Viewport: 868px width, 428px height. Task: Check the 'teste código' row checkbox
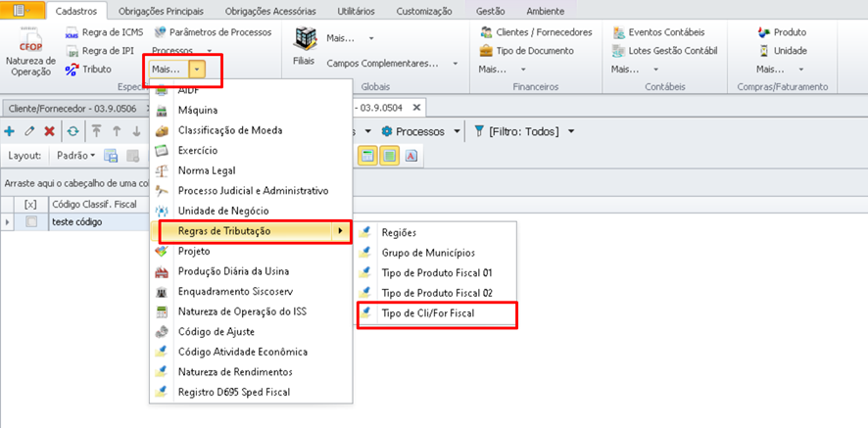coord(31,222)
